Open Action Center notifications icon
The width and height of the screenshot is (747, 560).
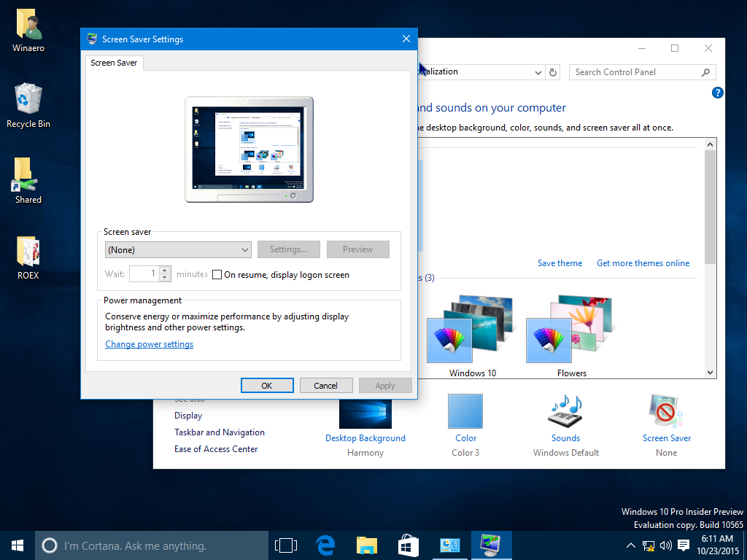(x=684, y=545)
